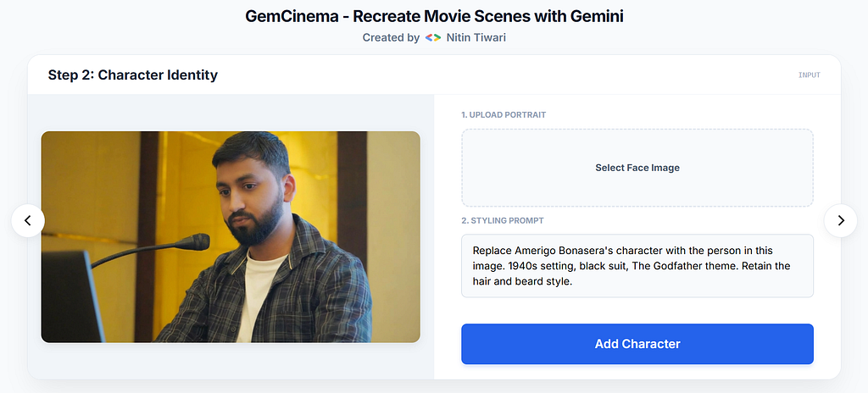868x393 pixels.
Task: Click the blue Add Character button
Action: [637, 344]
